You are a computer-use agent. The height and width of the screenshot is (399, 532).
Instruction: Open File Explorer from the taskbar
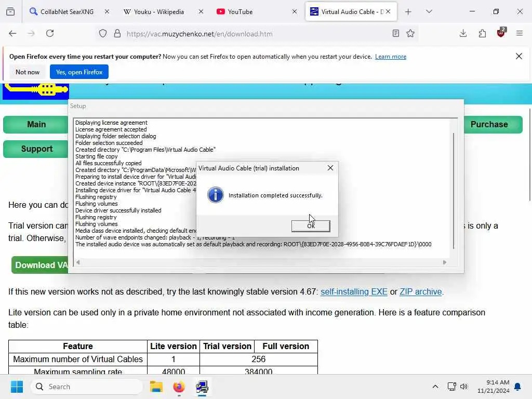[x=156, y=387]
